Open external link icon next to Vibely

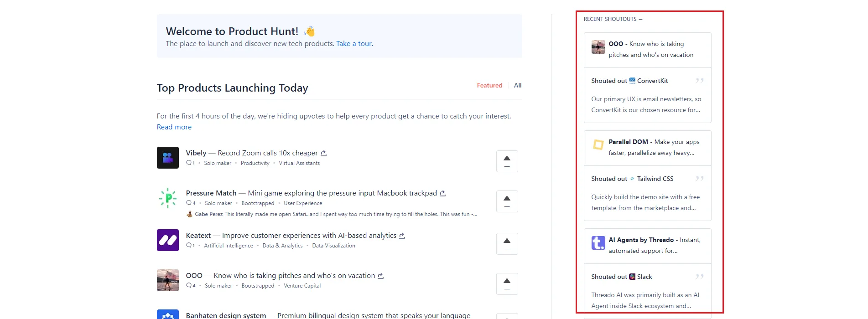(x=323, y=154)
